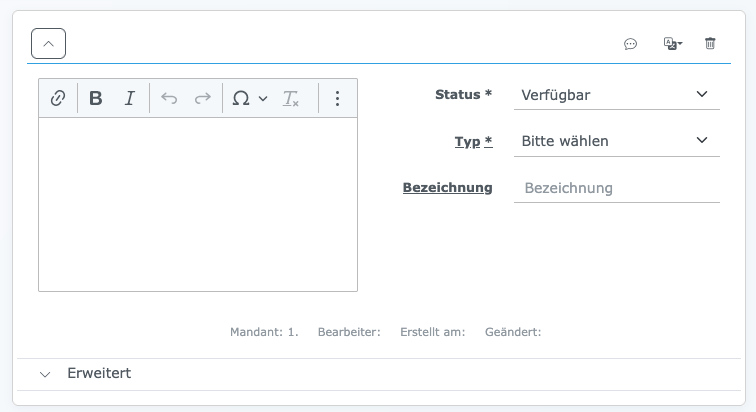
Task: Remove formatting with the Tx icon
Action: 291,98
